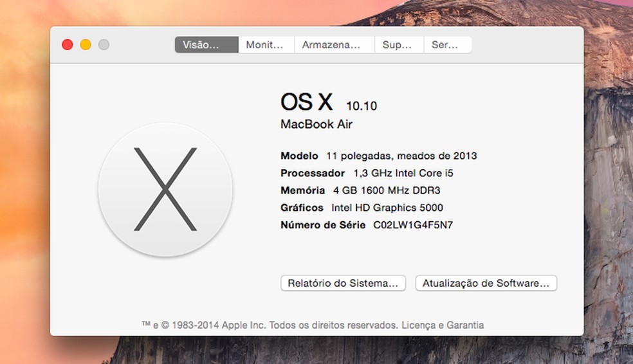Click the Gráficos label

pos(302,208)
